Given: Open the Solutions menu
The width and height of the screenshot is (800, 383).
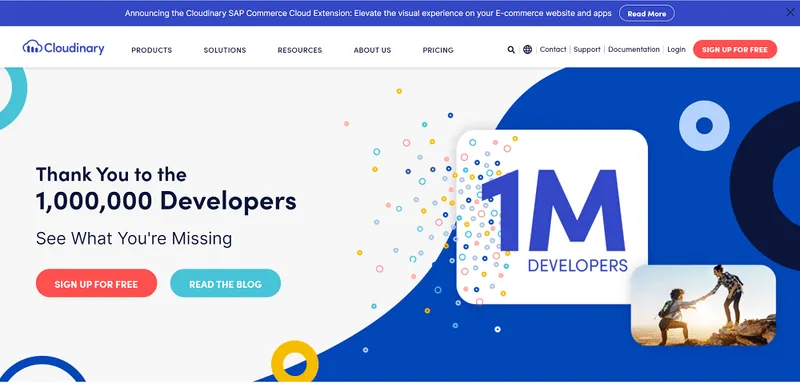Looking at the screenshot, I should [x=224, y=50].
